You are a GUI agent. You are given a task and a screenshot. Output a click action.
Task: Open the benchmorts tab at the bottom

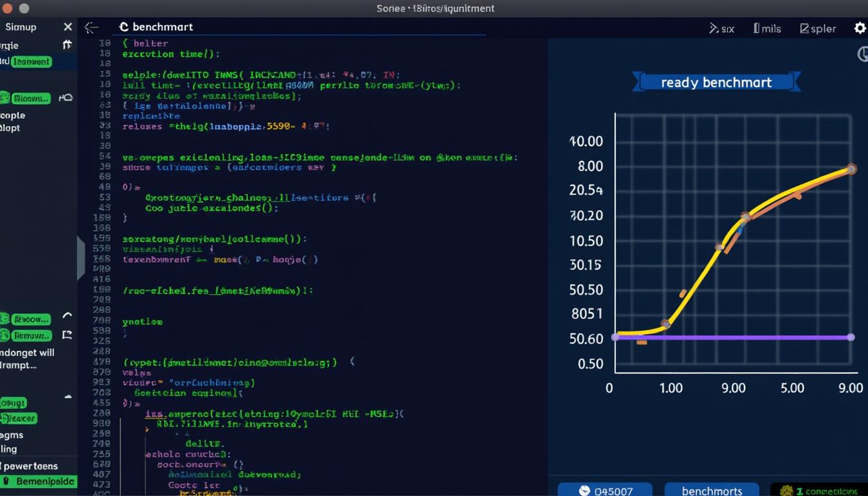[x=711, y=490]
